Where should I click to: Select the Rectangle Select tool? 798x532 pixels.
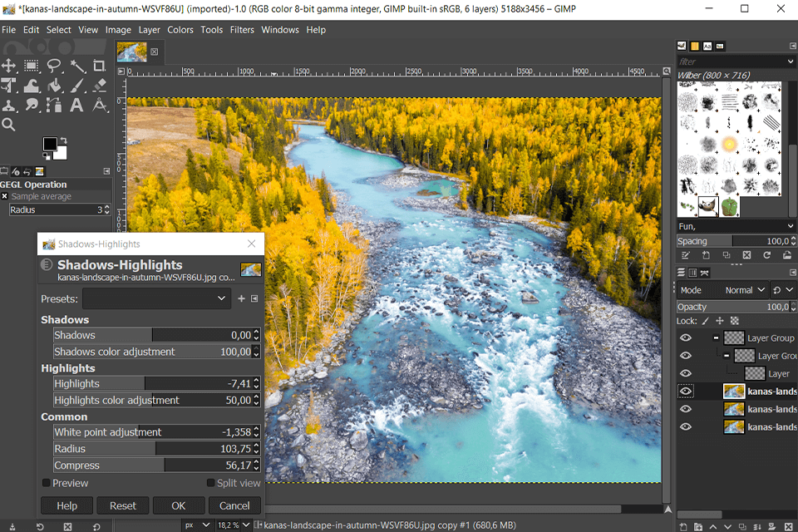tap(32, 66)
